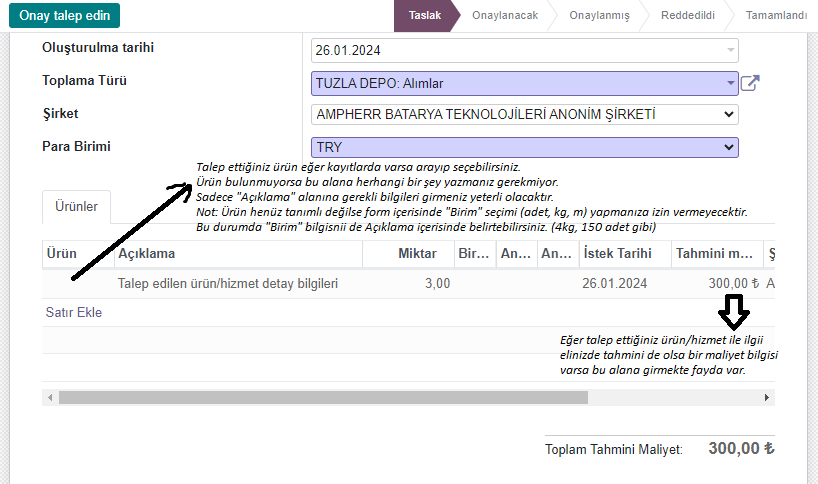Click the Tahmini maliyet cell 300,00 ₺
Image resolution: width=818 pixels, height=484 pixels.
coord(719,283)
